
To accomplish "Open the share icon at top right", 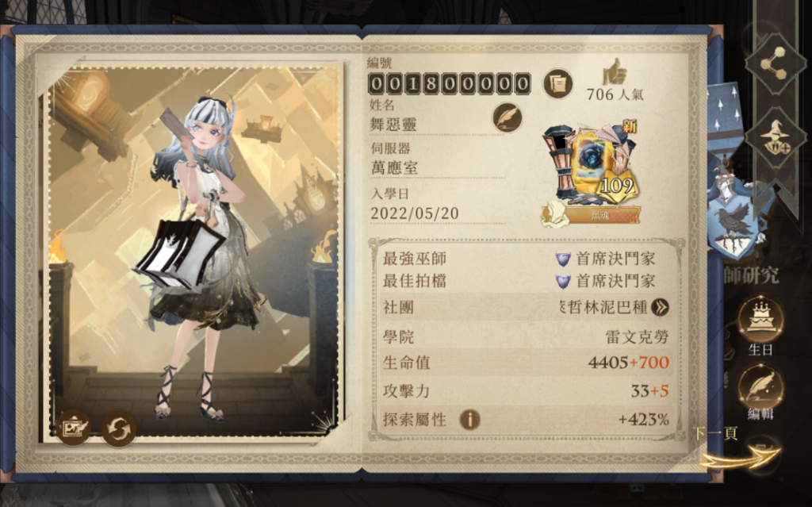I will click(x=776, y=63).
